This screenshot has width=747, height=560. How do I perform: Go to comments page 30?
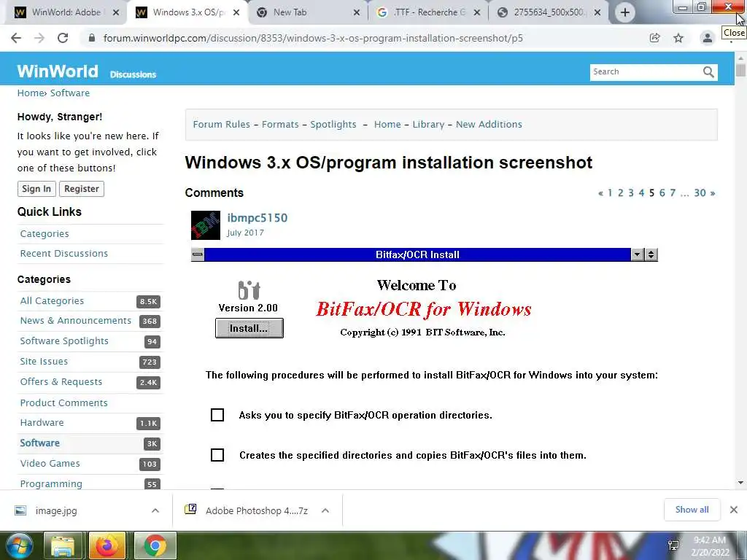coord(700,192)
